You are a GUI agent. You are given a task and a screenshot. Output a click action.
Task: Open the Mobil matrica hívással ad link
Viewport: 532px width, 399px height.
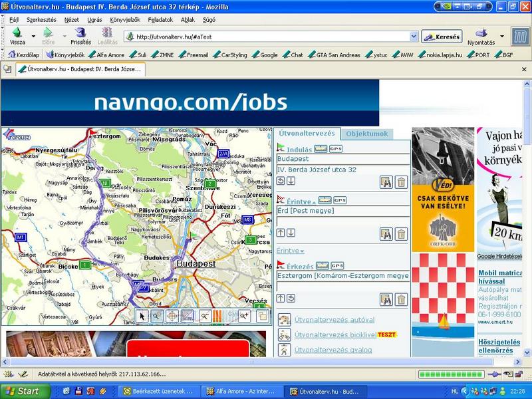point(500,277)
